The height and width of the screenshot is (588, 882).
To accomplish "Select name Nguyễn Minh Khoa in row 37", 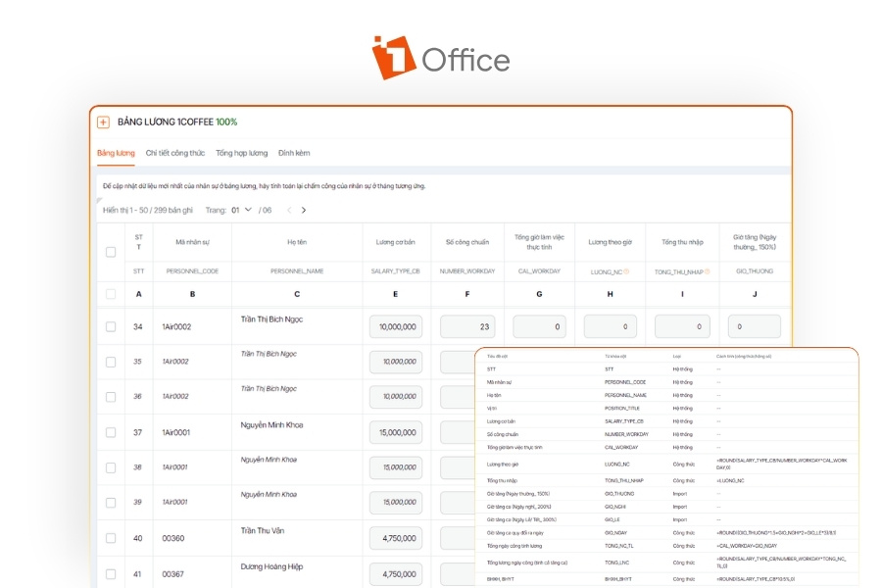I will [x=271, y=424].
